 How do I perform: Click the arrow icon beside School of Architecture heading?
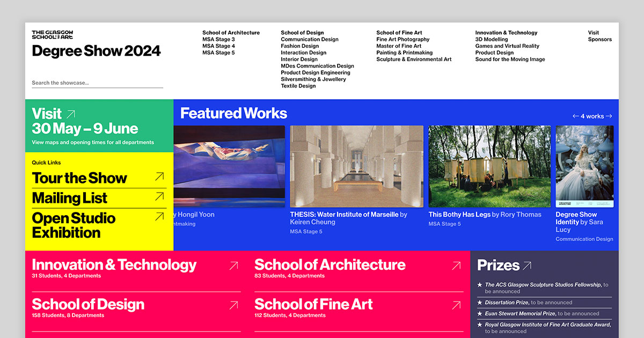[456, 266]
